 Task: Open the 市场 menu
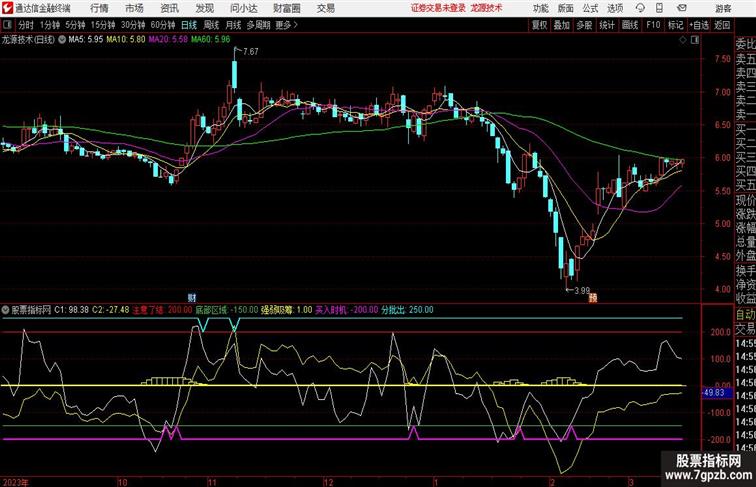point(134,8)
